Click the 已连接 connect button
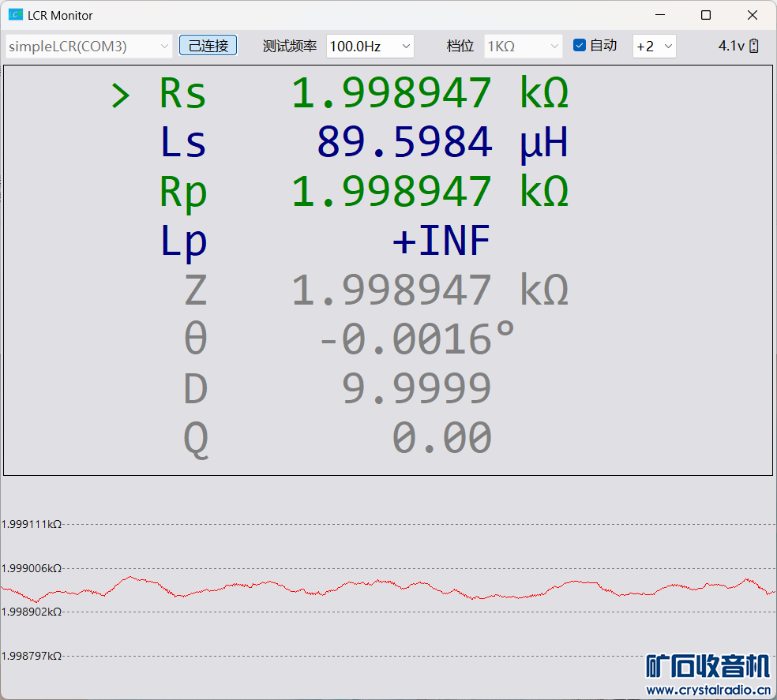The height and width of the screenshot is (700, 777). [208, 46]
